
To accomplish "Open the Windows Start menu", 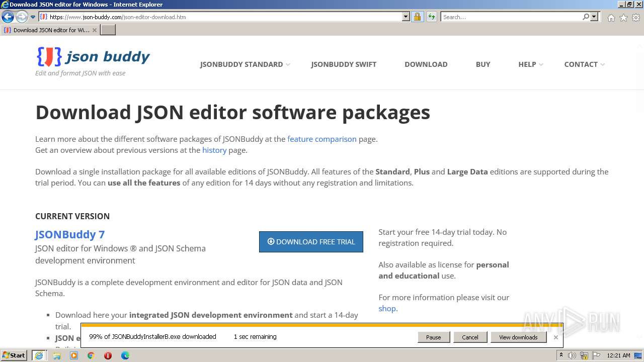I will tap(14, 355).
